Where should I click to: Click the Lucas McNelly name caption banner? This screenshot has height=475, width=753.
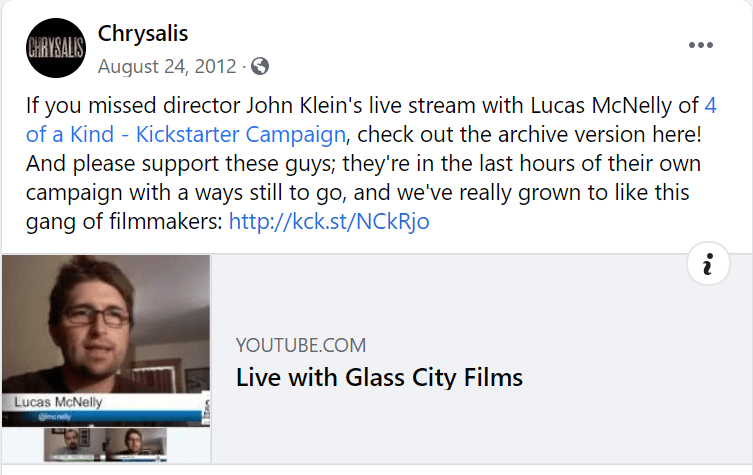[x=60, y=402]
